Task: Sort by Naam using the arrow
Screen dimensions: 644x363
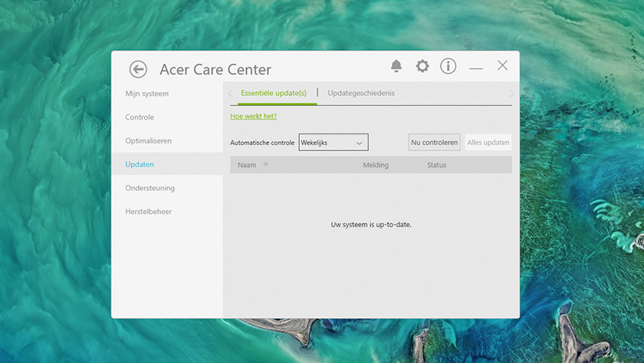Action: [x=266, y=165]
